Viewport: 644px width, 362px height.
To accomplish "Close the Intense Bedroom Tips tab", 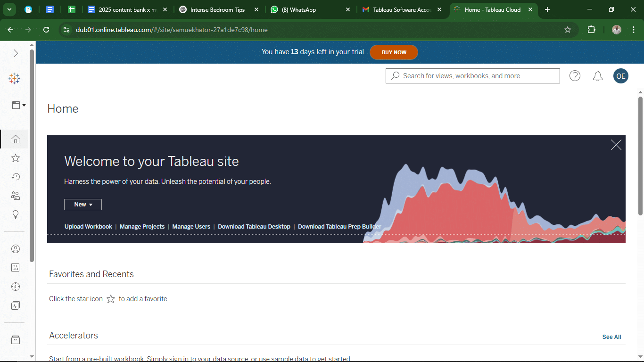I will tap(256, 9).
